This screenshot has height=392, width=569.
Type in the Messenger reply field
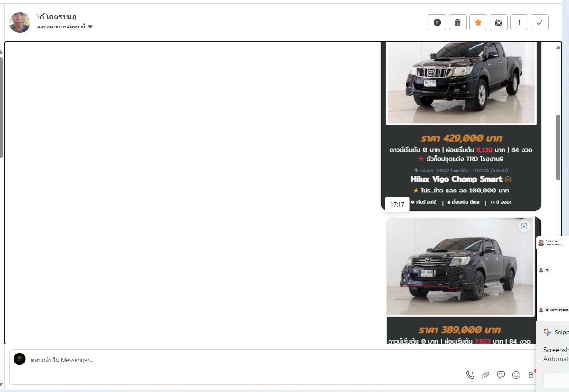pos(237,360)
